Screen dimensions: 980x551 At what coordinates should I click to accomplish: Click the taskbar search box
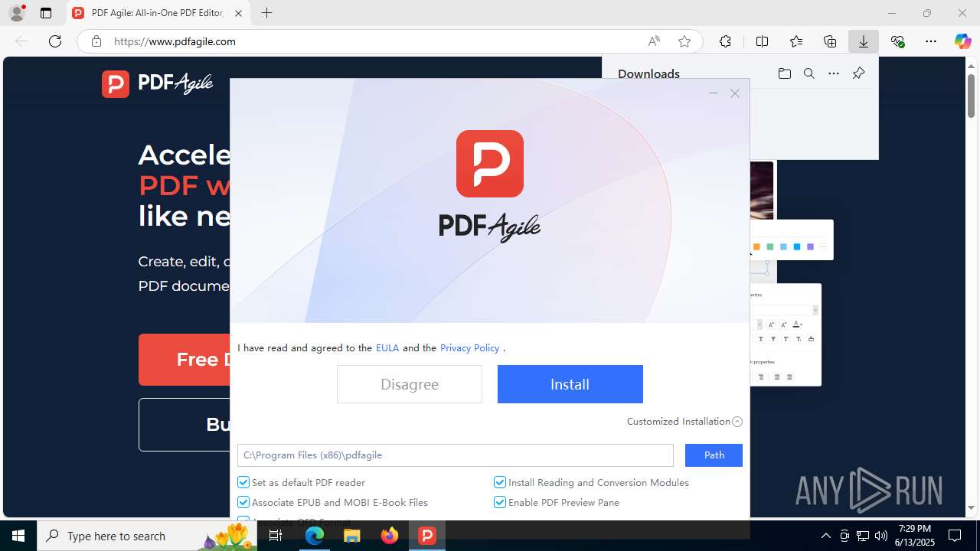pyautogui.click(x=147, y=536)
